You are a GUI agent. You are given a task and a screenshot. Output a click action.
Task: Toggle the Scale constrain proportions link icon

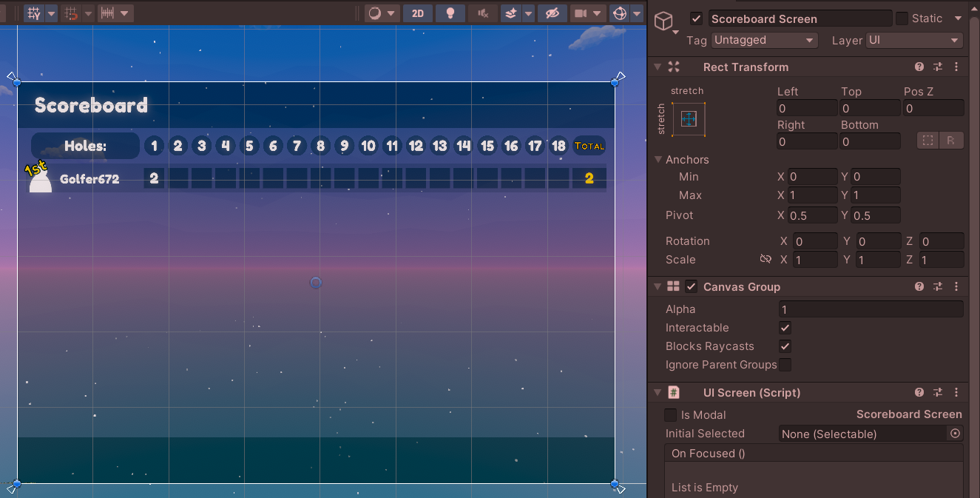click(x=766, y=260)
